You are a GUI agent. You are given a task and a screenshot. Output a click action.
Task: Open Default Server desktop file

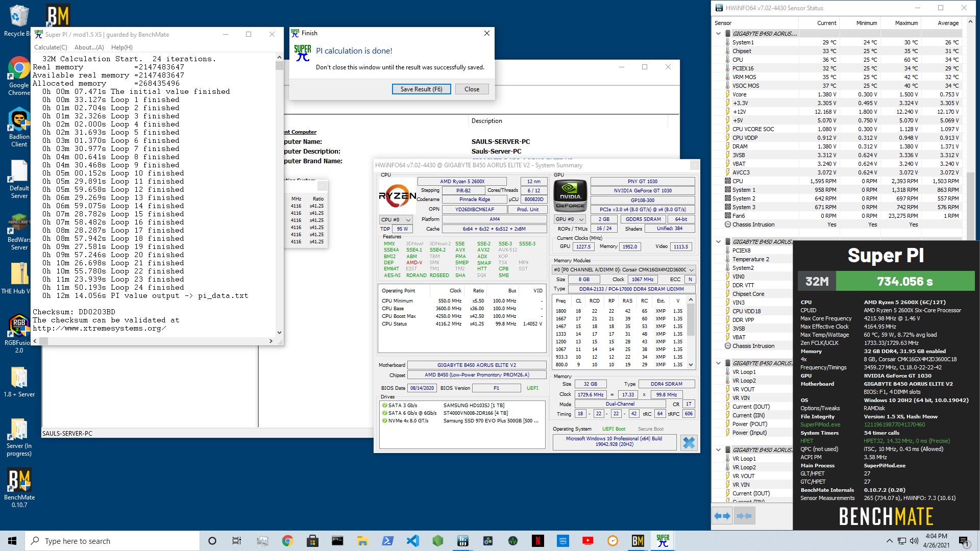pyautogui.click(x=19, y=180)
